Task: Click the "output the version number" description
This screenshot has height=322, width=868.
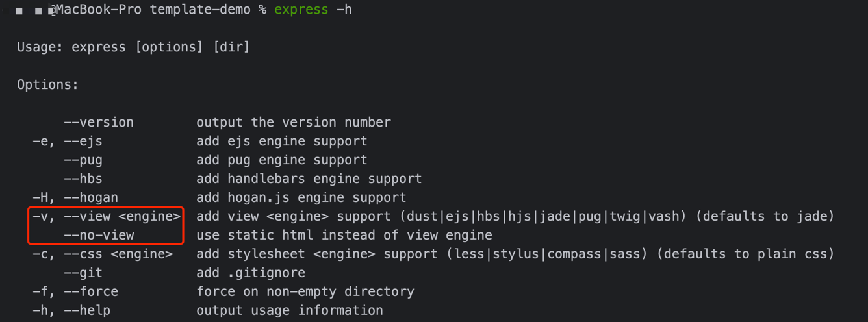Action: pos(294,123)
